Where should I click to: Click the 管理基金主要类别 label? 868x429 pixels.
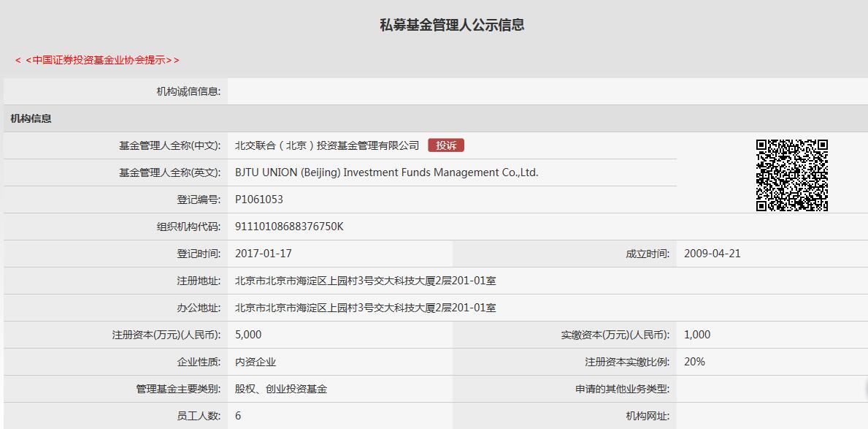pyautogui.click(x=179, y=389)
